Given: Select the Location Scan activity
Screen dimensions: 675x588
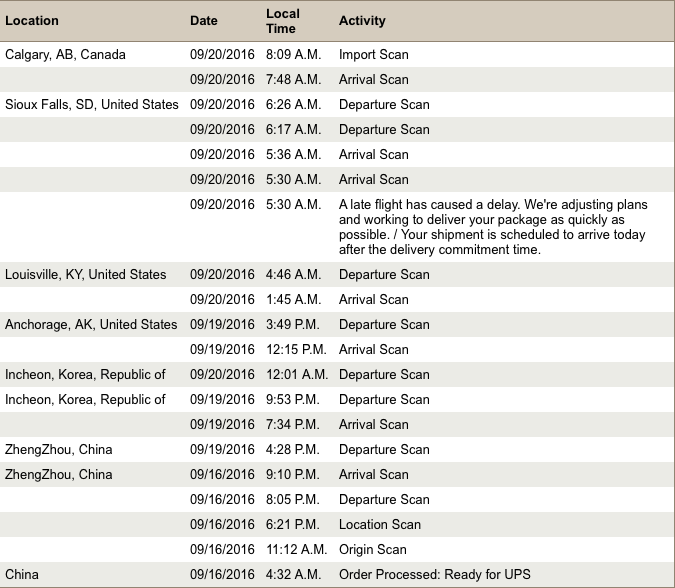Looking at the screenshot, I should [380, 524].
